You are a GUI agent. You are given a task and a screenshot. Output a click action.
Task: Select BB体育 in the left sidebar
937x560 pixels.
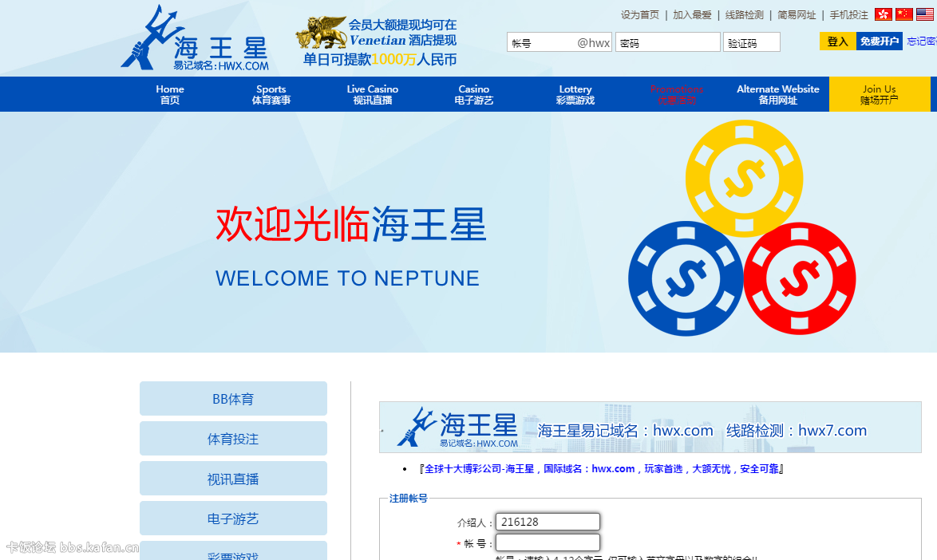(233, 399)
